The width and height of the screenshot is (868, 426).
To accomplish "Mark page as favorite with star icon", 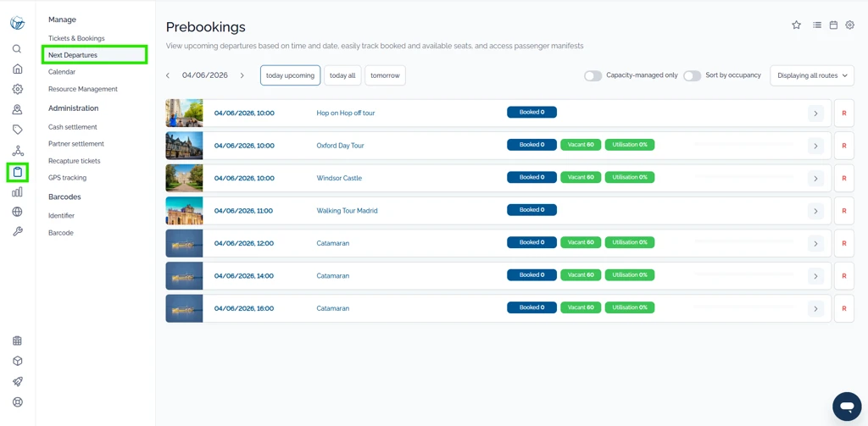I will coord(796,25).
